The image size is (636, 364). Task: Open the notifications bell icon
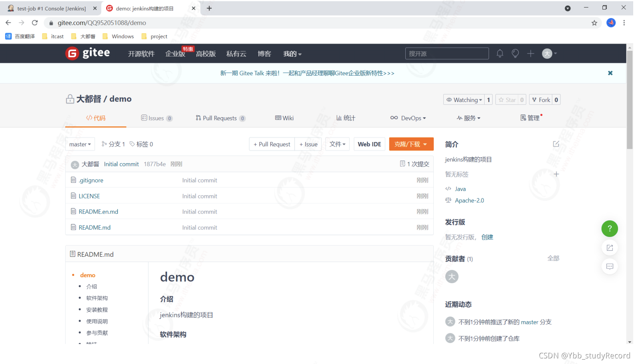tap(500, 54)
